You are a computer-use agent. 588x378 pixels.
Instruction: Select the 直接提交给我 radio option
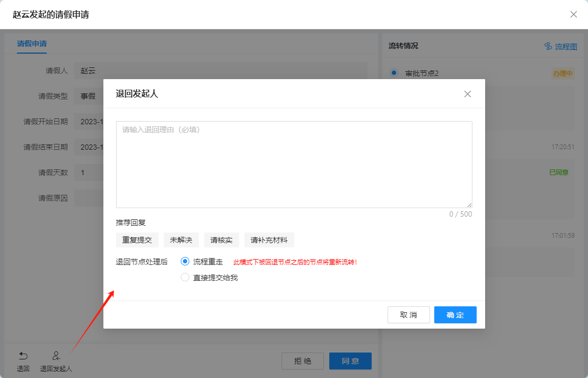185,277
